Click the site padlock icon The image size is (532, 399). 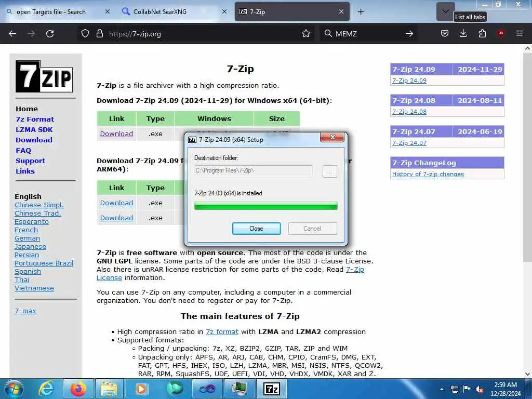click(99, 34)
